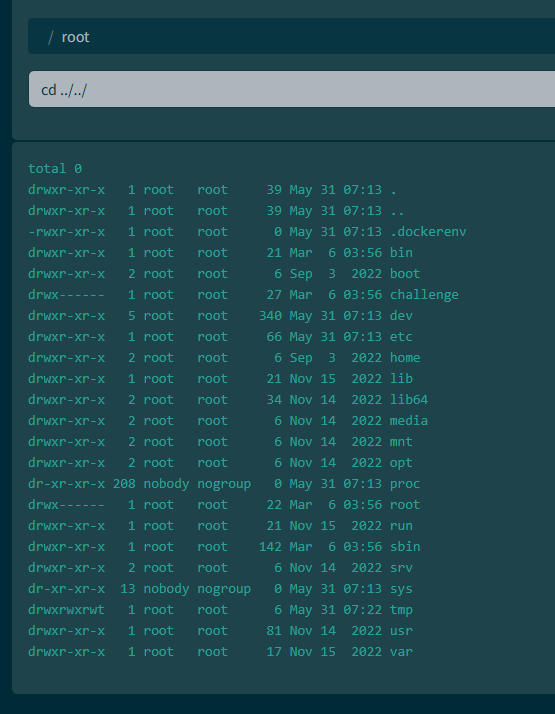
Task: Click the bin directory name
Action: click(401, 253)
